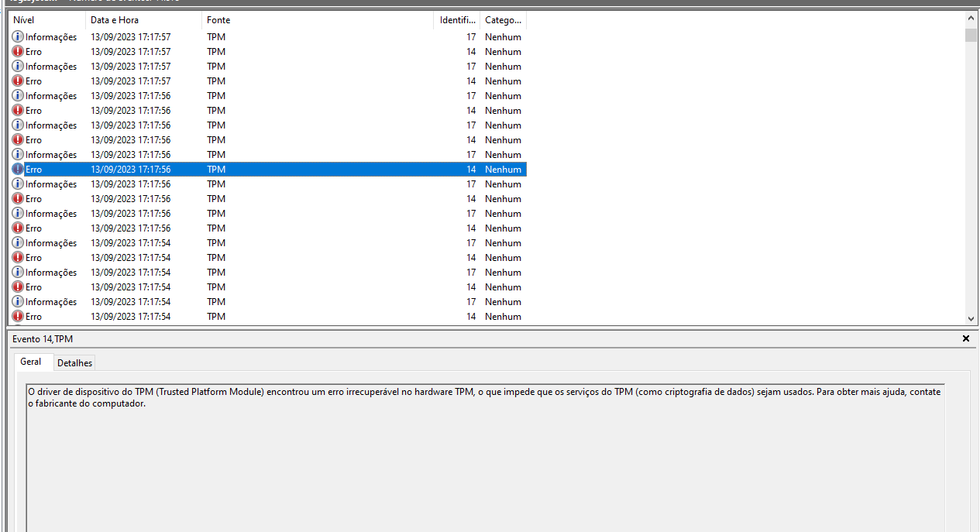Click the Fonte column header
Screen dimensions: 980x532
pyautogui.click(x=318, y=20)
